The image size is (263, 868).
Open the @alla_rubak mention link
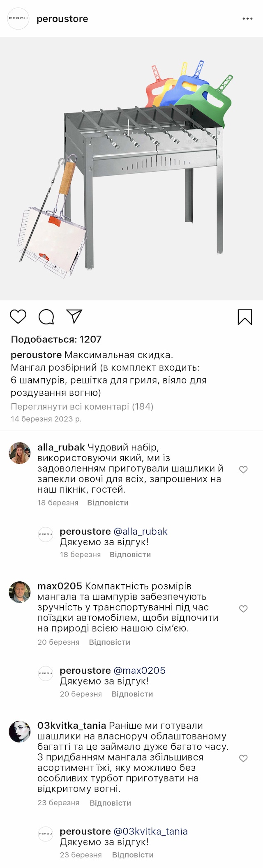coord(141,531)
